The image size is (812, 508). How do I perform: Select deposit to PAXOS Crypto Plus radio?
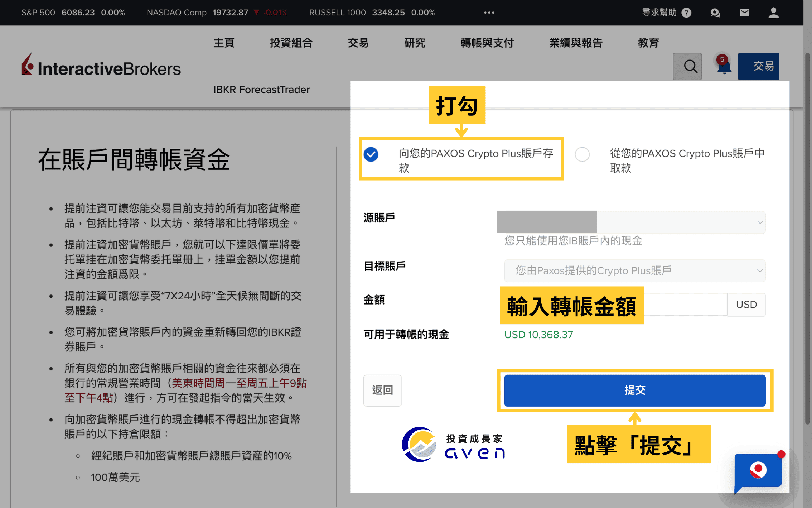371,155
